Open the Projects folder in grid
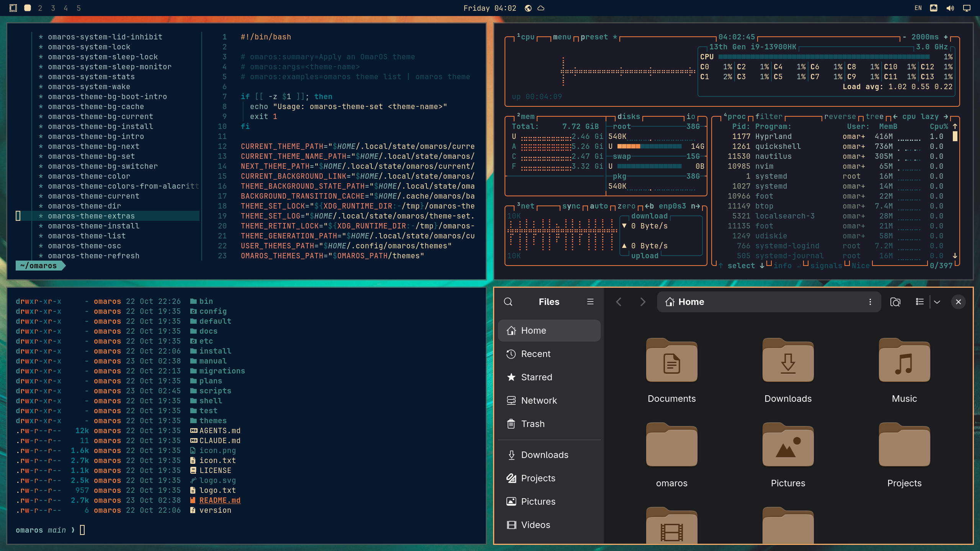 point(904,455)
